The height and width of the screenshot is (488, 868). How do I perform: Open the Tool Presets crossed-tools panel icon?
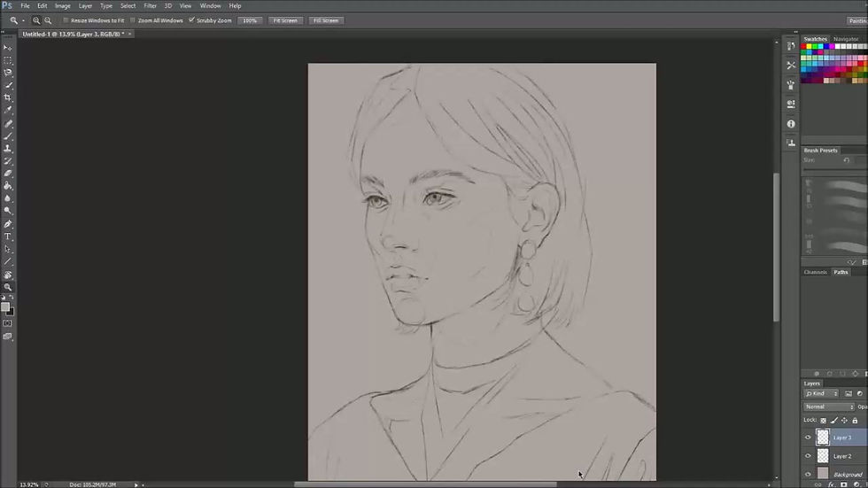[790, 66]
